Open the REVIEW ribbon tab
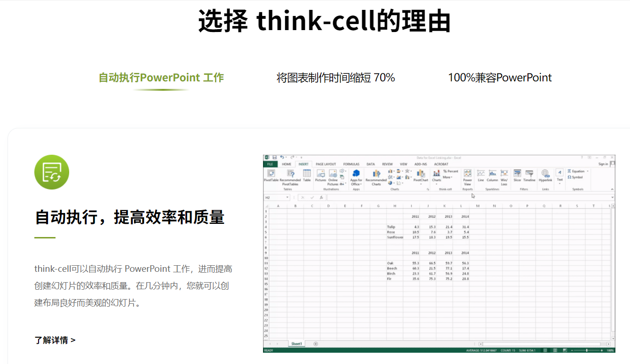Viewport: 630px width, 364px height. click(387, 164)
